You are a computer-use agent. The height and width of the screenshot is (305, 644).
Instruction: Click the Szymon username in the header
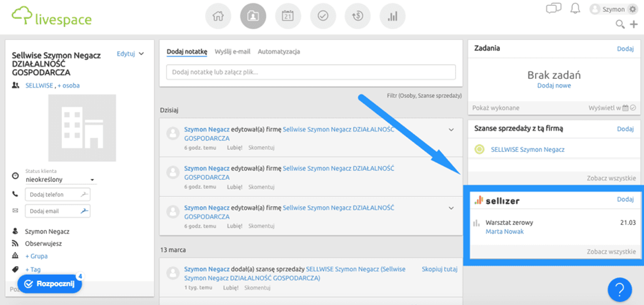(x=613, y=10)
